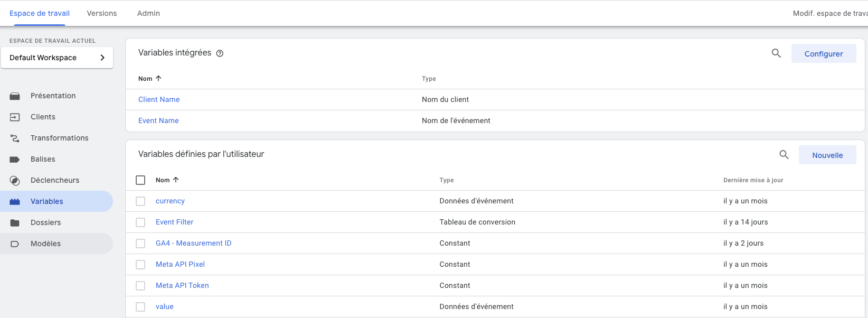Click the Clients icon in sidebar
868x318 pixels.
[x=15, y=117]
